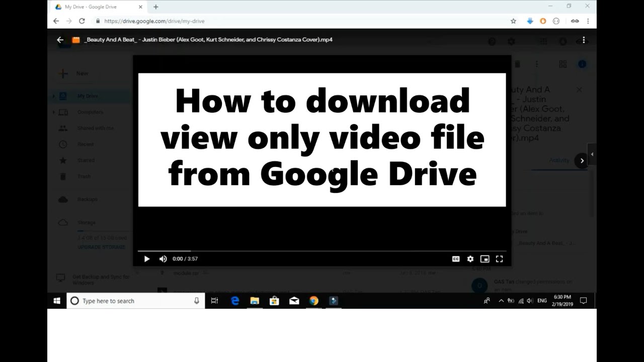This screenshot has height=362, width=644.
Task: Click the Chrome forward button
Action: pos(69,21)
